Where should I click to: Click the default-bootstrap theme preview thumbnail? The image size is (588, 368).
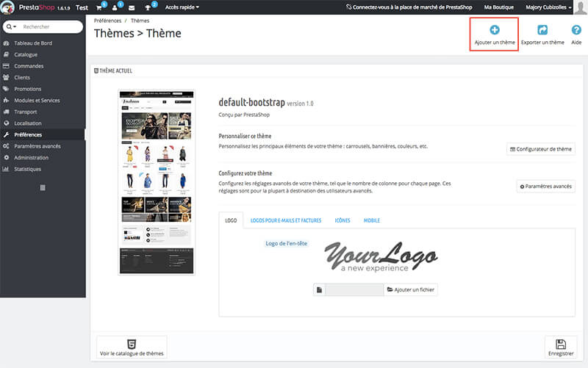157,182
